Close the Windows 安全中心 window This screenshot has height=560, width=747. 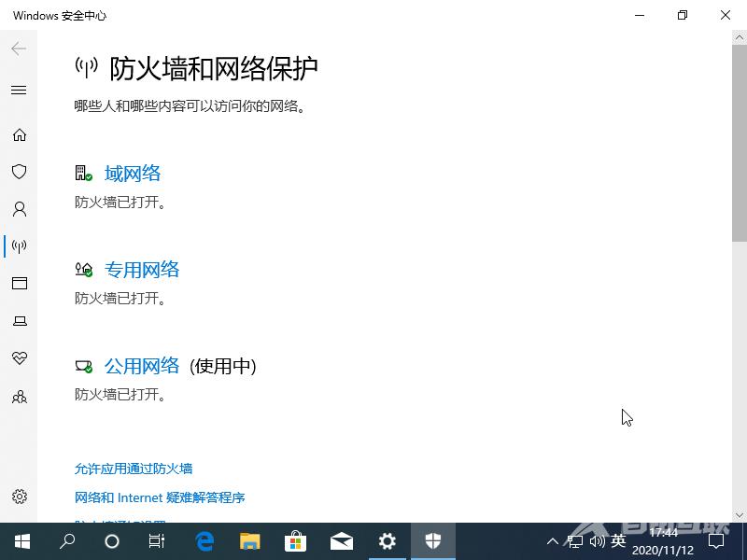726,15
